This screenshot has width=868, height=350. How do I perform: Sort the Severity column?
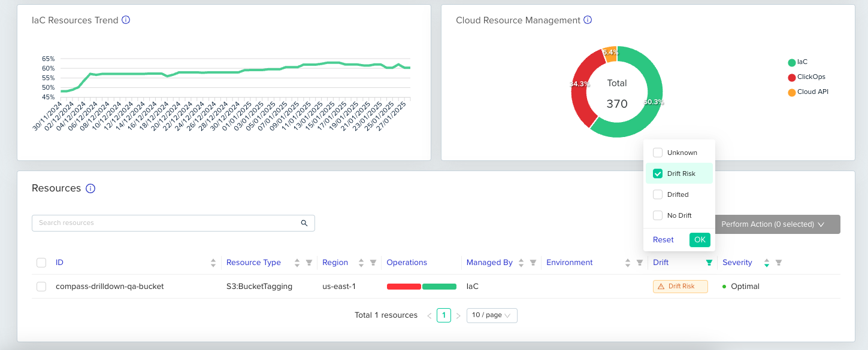pyautogui.click(x=767, y=263)
